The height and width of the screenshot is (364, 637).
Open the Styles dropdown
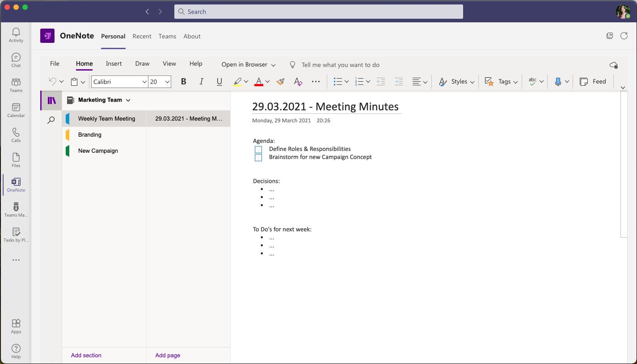pos(456,82)
